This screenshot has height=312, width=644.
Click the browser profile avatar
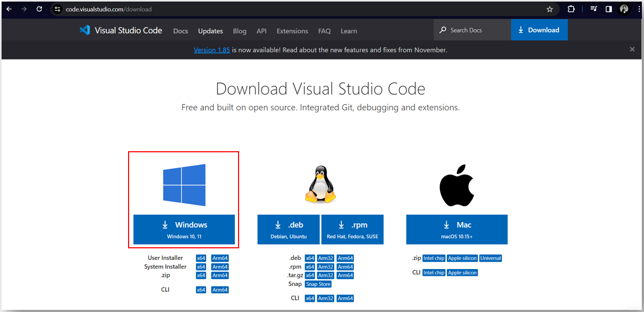coord(623,9)
